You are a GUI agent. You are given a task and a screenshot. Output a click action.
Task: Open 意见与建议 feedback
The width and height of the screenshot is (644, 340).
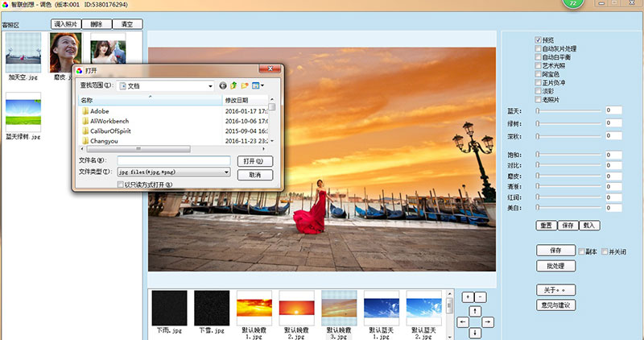(x=555, y=305)
